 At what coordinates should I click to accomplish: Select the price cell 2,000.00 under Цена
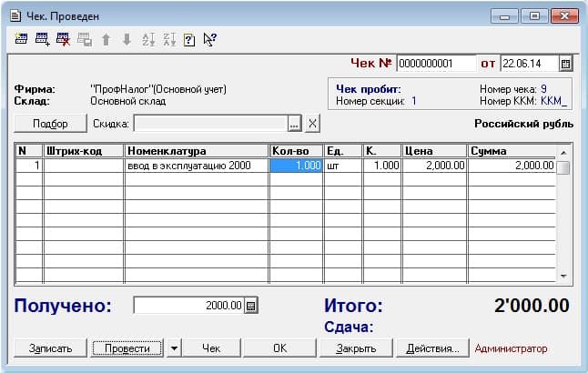point(434,166)
